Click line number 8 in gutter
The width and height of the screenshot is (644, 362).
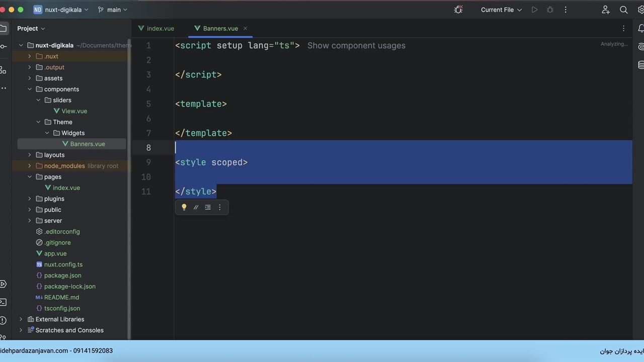coord(148,148)
